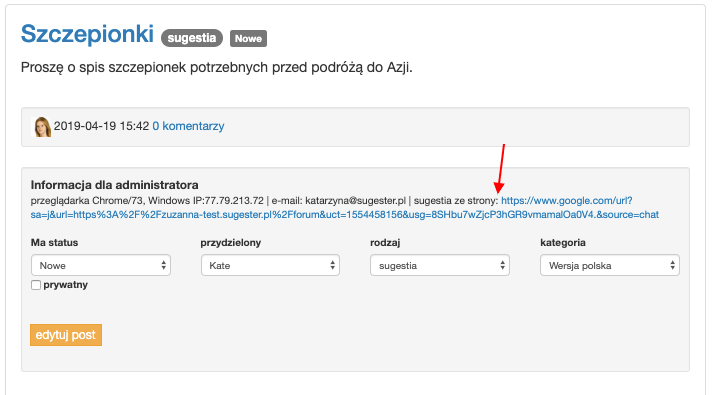Tick the prywatny checkbox
The width and height of the screenshot is (727, 395).
coord(36,285)
